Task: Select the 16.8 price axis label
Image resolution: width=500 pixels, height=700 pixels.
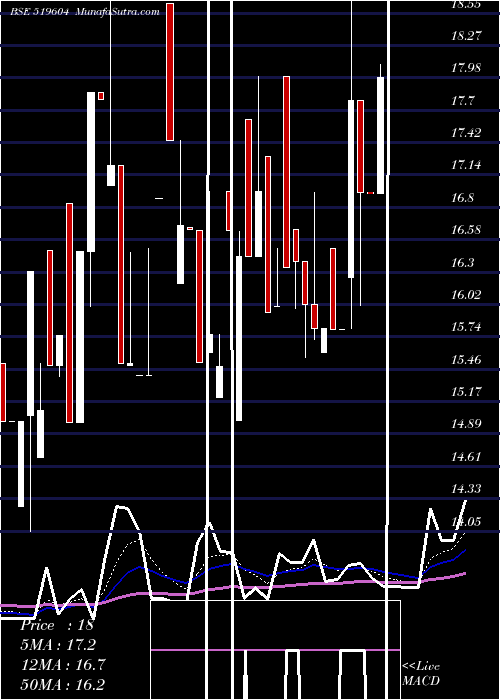Action: pos(462,198)
